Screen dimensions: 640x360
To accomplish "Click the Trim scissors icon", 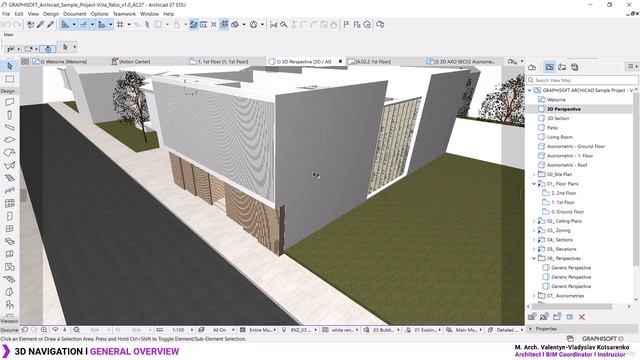I will click(273, 25).
